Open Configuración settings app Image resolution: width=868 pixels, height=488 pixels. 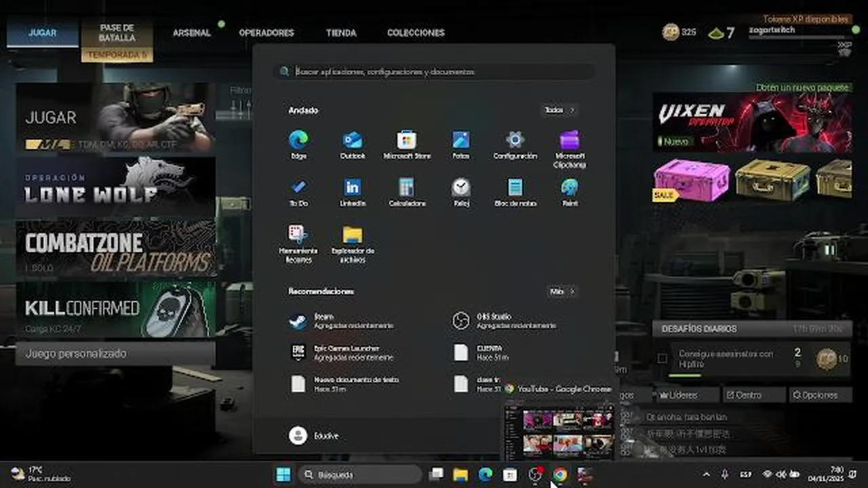[515, 144]
